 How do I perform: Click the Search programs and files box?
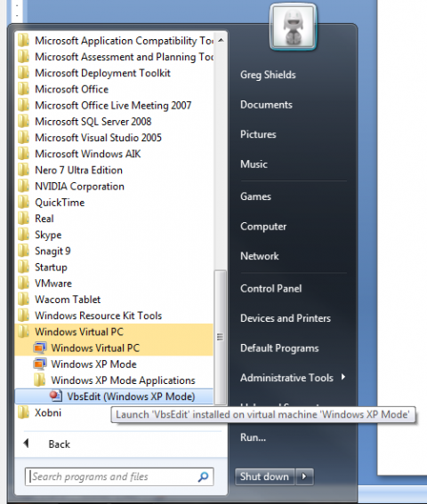pyautogui.click(x=119, y=476)
